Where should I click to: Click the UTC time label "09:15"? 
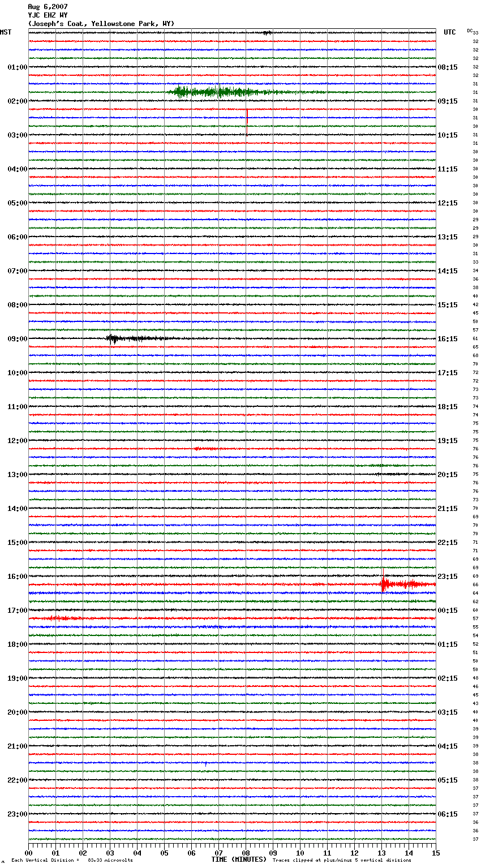(x=448, y=101)
